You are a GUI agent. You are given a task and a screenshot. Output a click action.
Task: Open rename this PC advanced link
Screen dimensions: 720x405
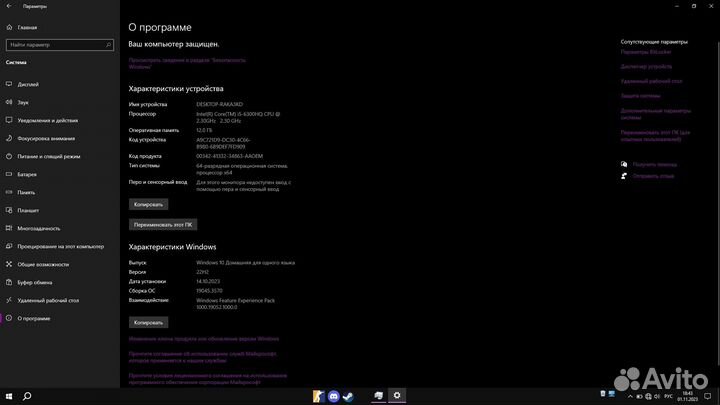pyautogui.click(x=655, y=135)
